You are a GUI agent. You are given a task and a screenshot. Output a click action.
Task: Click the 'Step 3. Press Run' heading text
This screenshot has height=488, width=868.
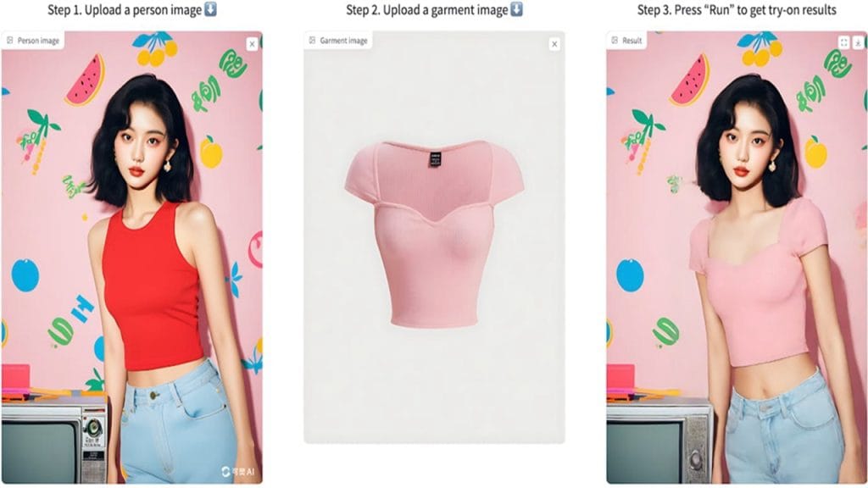pos(737,10)
